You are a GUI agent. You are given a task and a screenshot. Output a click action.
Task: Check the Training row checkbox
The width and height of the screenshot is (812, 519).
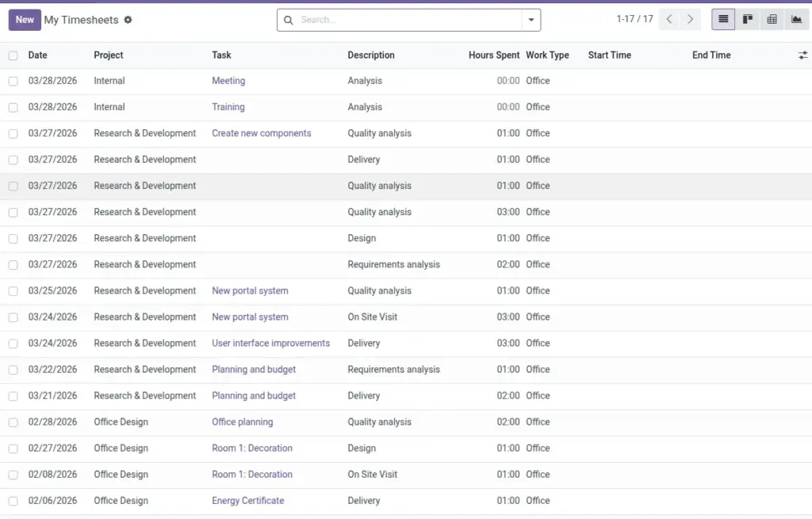pyautogui.click(x=13, y=107)
